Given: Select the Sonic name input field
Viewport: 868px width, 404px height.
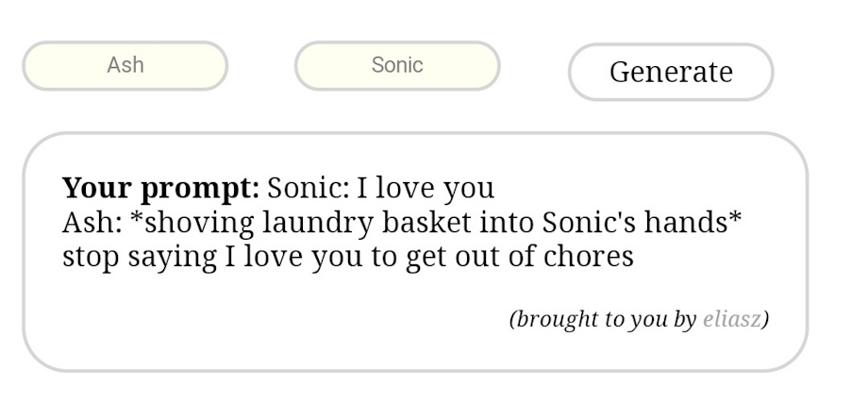Looking at the screenshot, I should point(397,65).
